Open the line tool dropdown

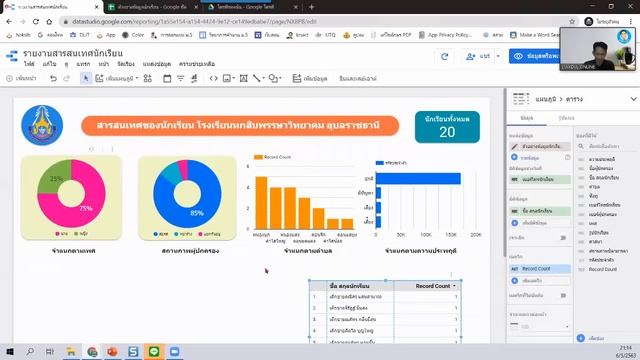click(x=259, y=78)
